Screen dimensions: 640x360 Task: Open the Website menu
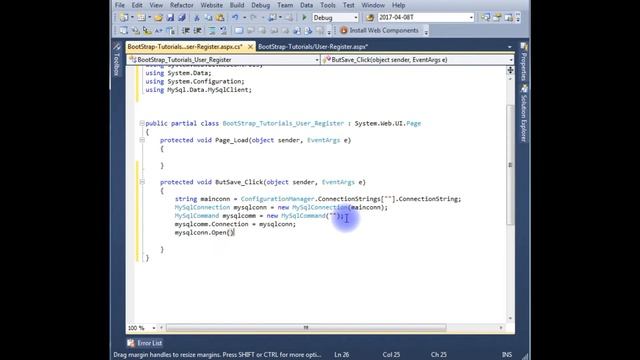pos(211,5)
